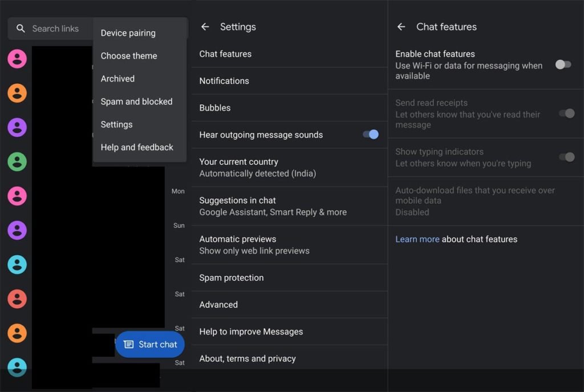584x392 pixels.
Task: Click the Learn more link about chat features
Action: [417, 239]
